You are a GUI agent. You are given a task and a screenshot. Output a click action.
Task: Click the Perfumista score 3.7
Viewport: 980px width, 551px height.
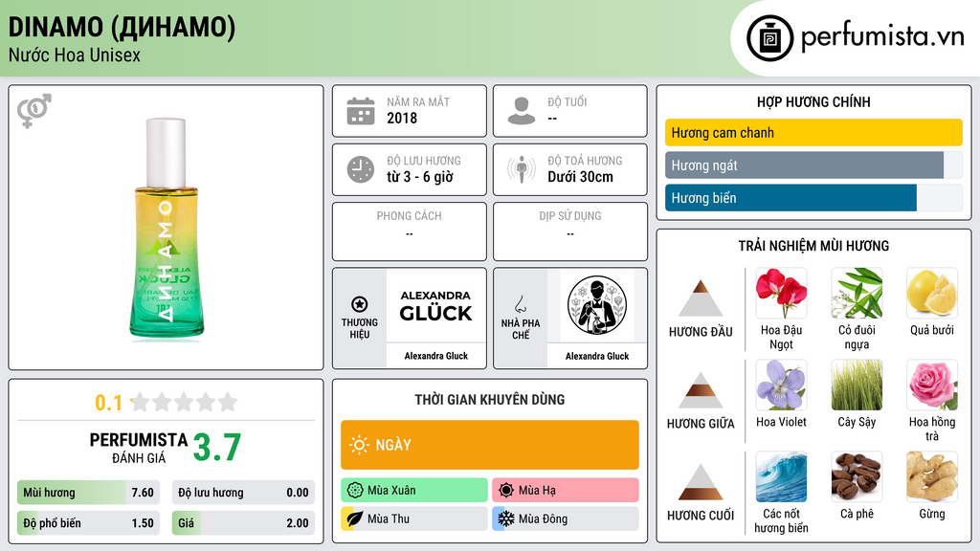point(217,448)
